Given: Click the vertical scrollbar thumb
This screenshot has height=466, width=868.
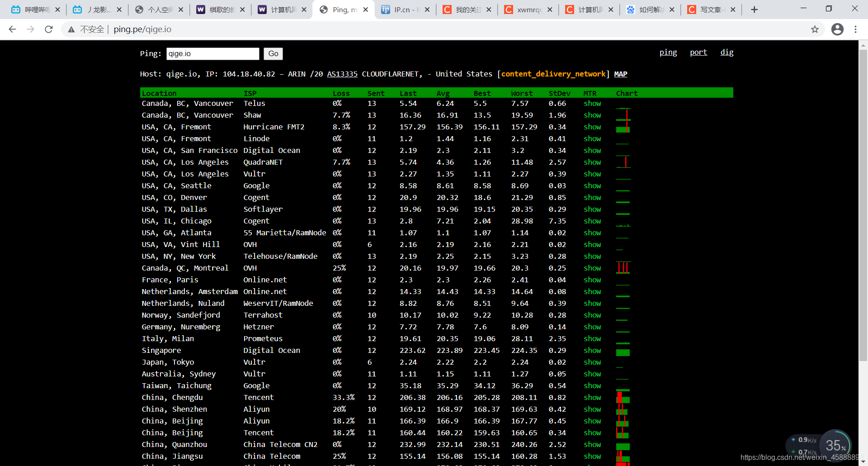Looking at the screenshot, I should click(863, 206).
